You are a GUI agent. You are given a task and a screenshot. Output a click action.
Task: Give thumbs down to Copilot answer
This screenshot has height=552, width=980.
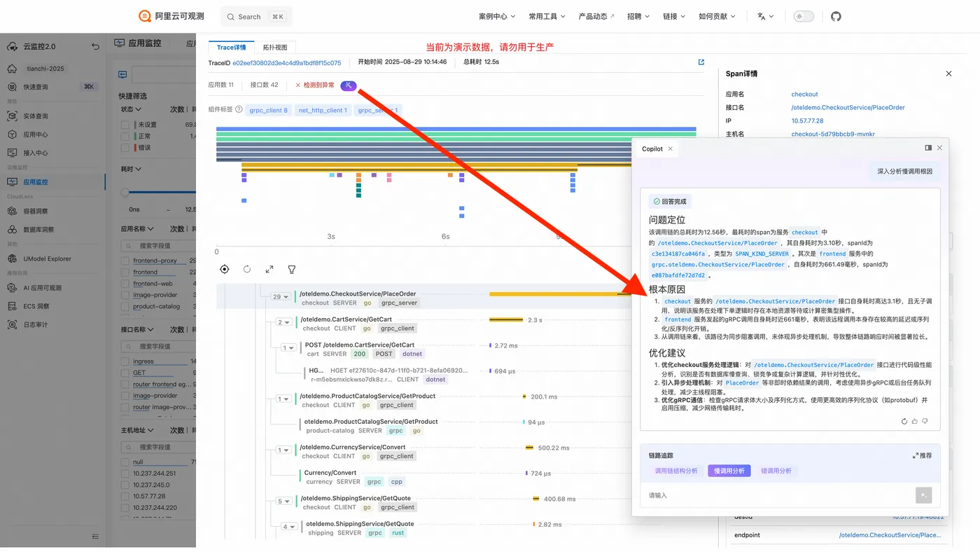(x=925, y=421)
